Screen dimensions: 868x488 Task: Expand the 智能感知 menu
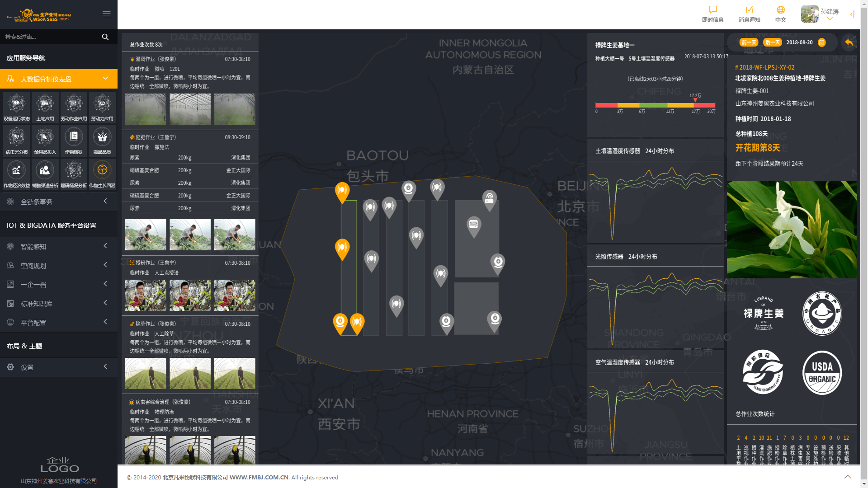click(x=59, y=246)
